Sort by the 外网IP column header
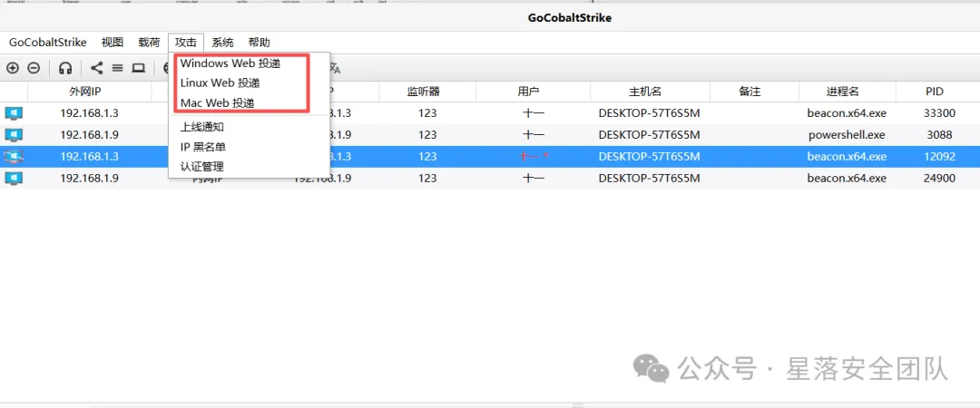 point(85,92)
